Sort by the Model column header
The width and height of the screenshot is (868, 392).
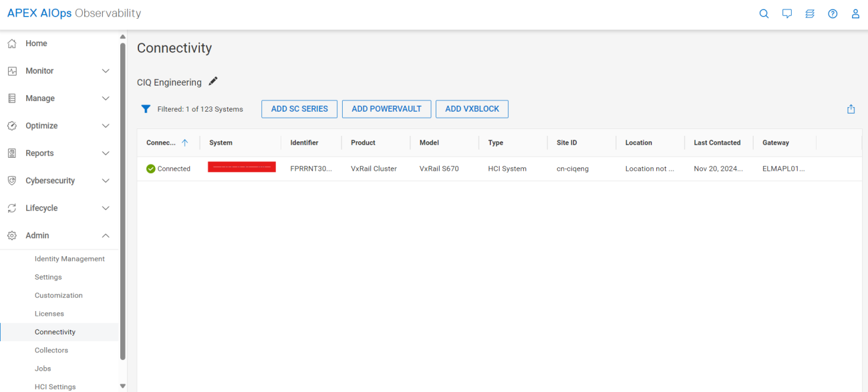(429, 142)
